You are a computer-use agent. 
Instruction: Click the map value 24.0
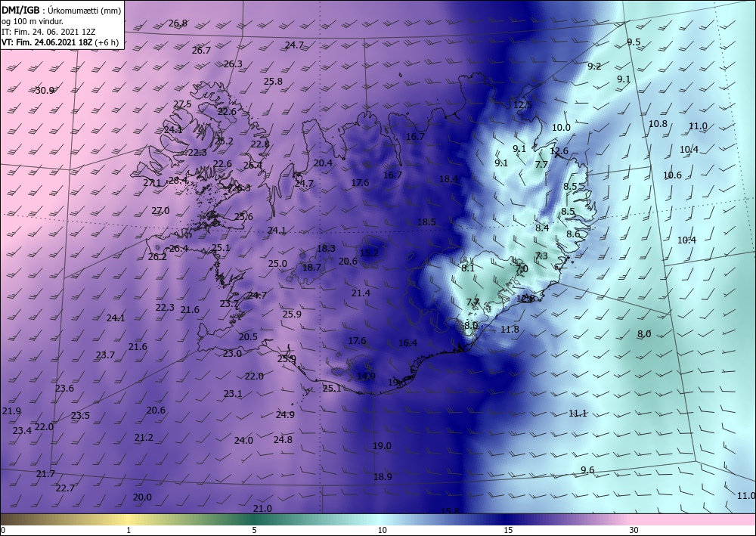[x=243, y=440]
